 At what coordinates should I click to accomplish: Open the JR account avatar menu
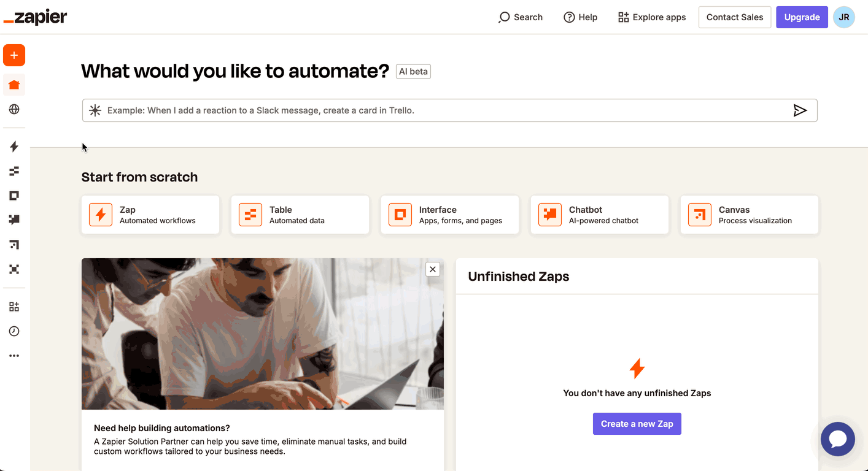843,17
